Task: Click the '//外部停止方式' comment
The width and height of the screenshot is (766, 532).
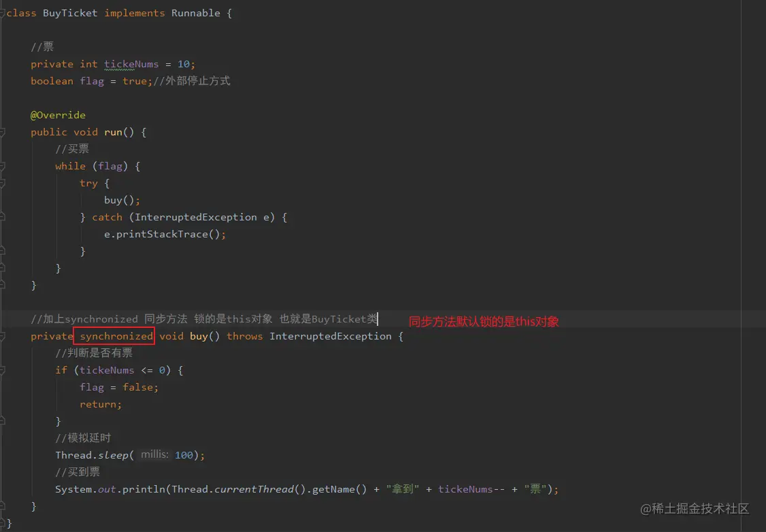Action: [192, 80]
